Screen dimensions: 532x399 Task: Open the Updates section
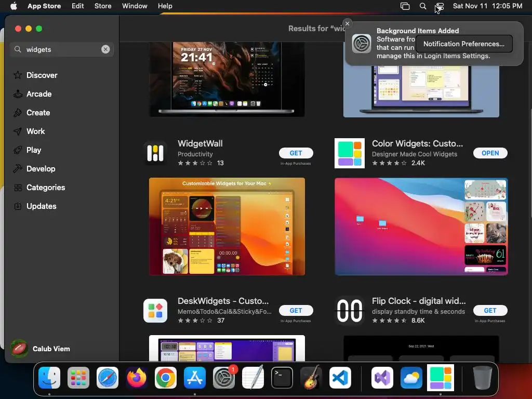coord(35,206)
